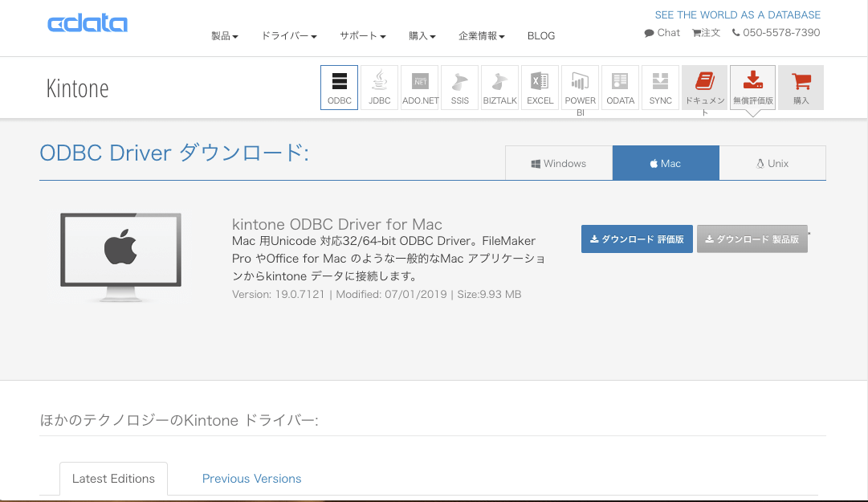Open Chat from the header

pos(662,33)
